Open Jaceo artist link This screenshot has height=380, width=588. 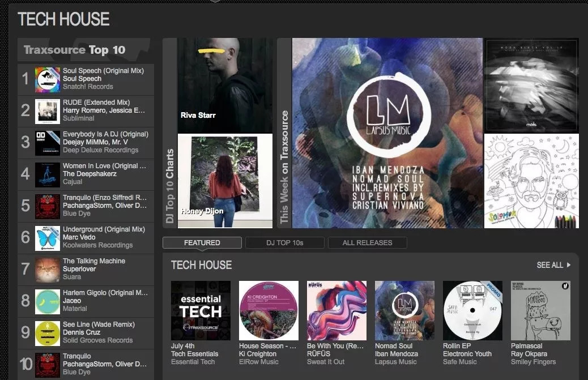pyautogui.click(x=72, y=301)
